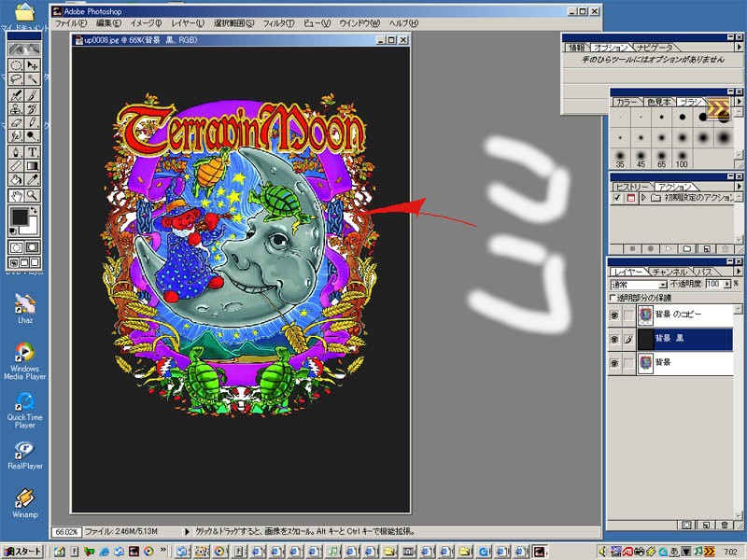Select the Gradient tool

32,166
